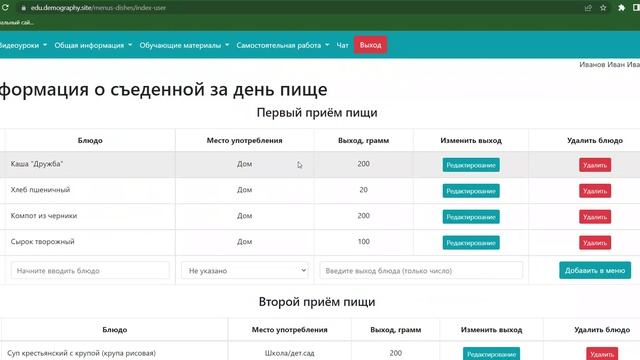This screenshot has height=360, width=640.
Task: Select the Каша "Дружба" dish cell
Action: (x=90, y=164)
